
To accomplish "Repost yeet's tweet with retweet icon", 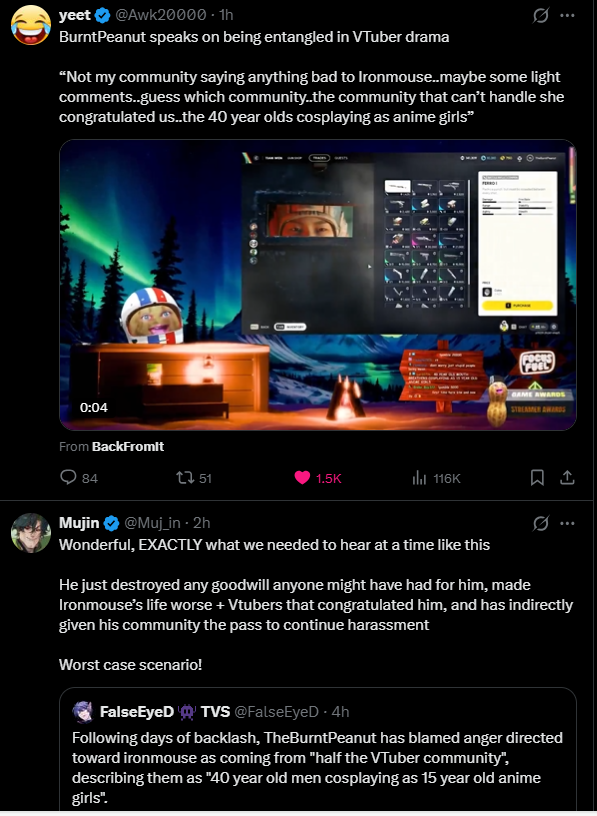I will pyautogui.click(x=185, y=477).
